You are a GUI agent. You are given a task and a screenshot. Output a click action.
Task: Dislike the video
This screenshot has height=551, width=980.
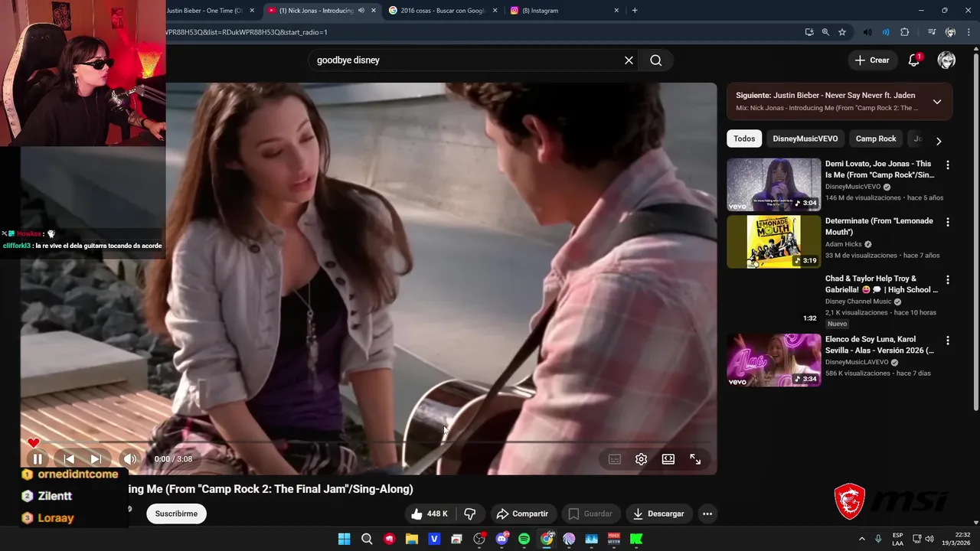(470, 514)
